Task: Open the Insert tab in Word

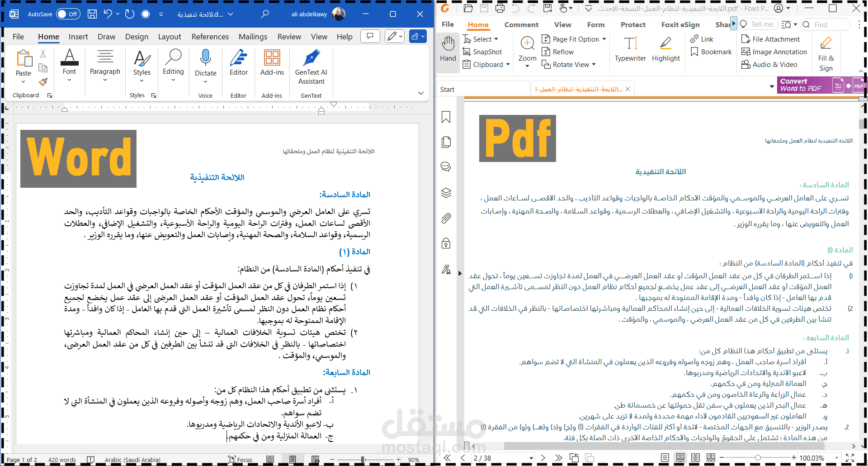Action: (78, 37)
